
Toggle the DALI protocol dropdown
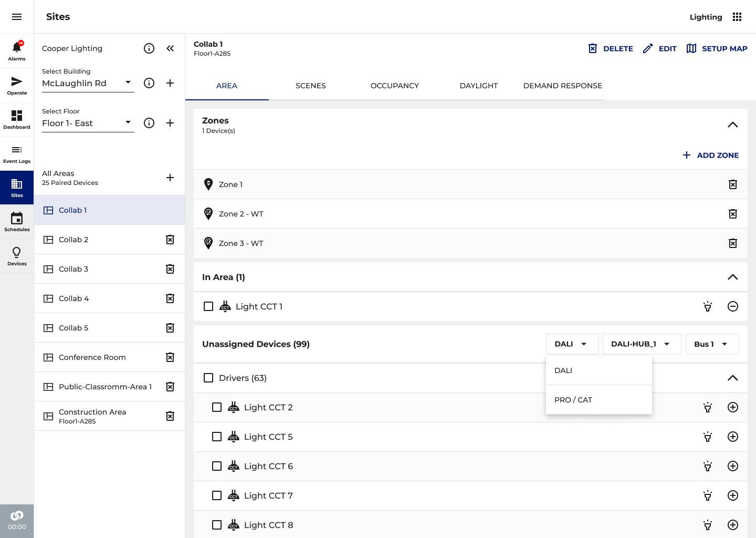[572, 344]
